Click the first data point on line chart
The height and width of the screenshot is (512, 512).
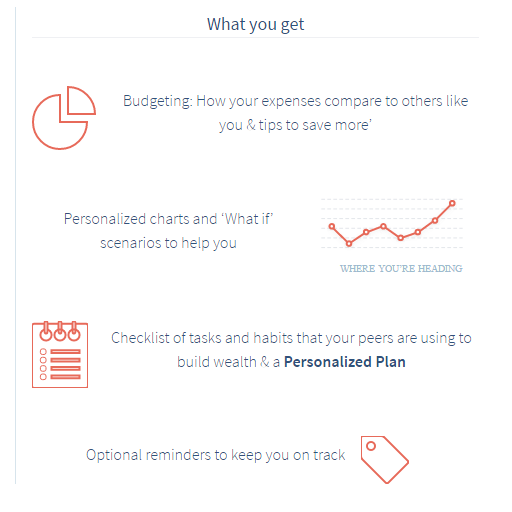(332, 227)
